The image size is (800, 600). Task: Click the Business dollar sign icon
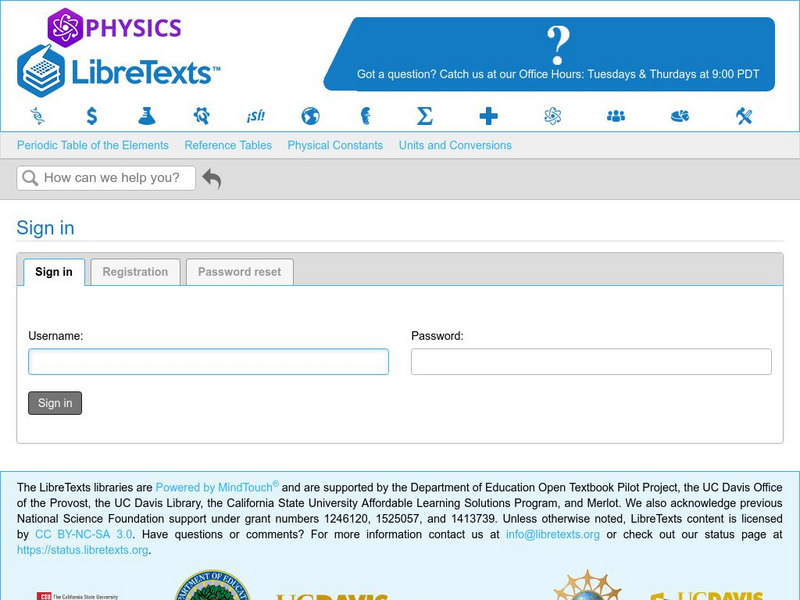(90, 116)
